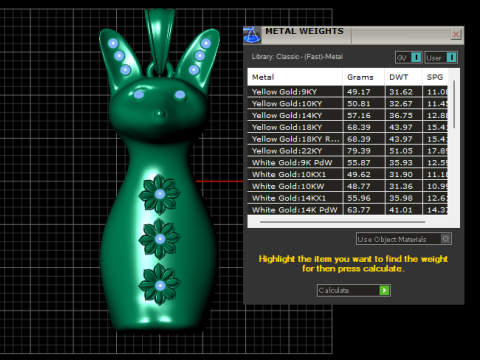The height and width of the screenshot is (360, 480).
Task: Select the middle flower on the cat pendant
Action: 160,239
